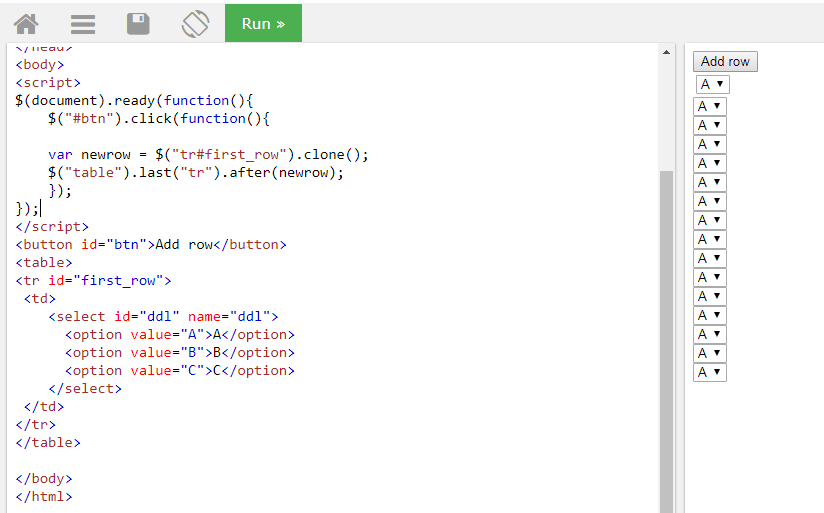Open the hamburger menu icon

click(83, 24)
